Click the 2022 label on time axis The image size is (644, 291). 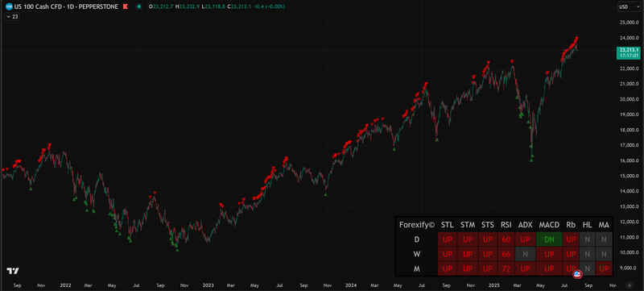pyautogui.click(x=66, y=285)
